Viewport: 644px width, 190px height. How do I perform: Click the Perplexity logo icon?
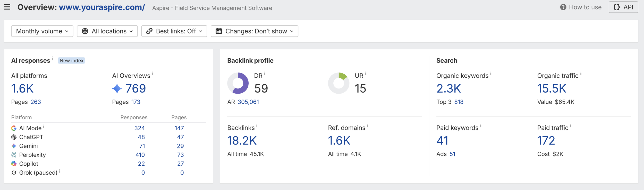(14, 155)
